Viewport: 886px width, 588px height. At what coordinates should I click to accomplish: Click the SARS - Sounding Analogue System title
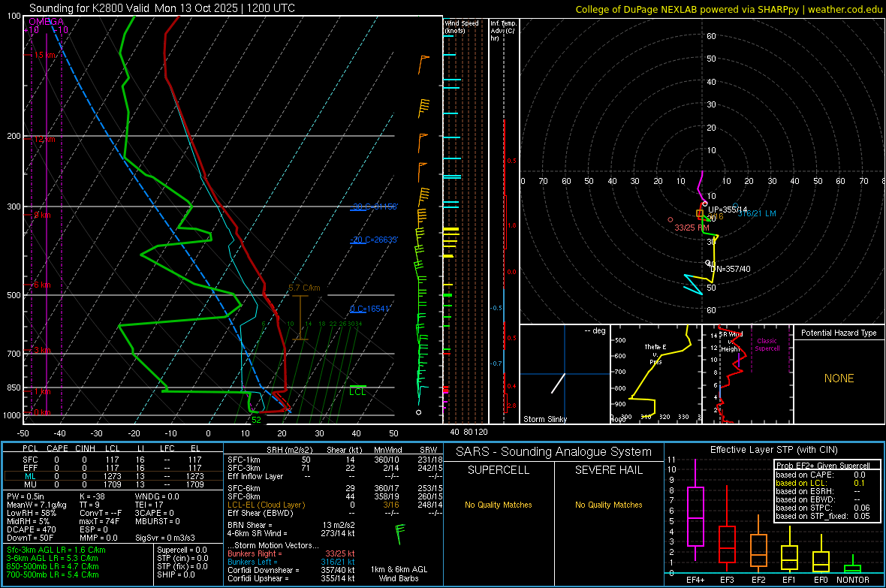[x=553, y=451]
